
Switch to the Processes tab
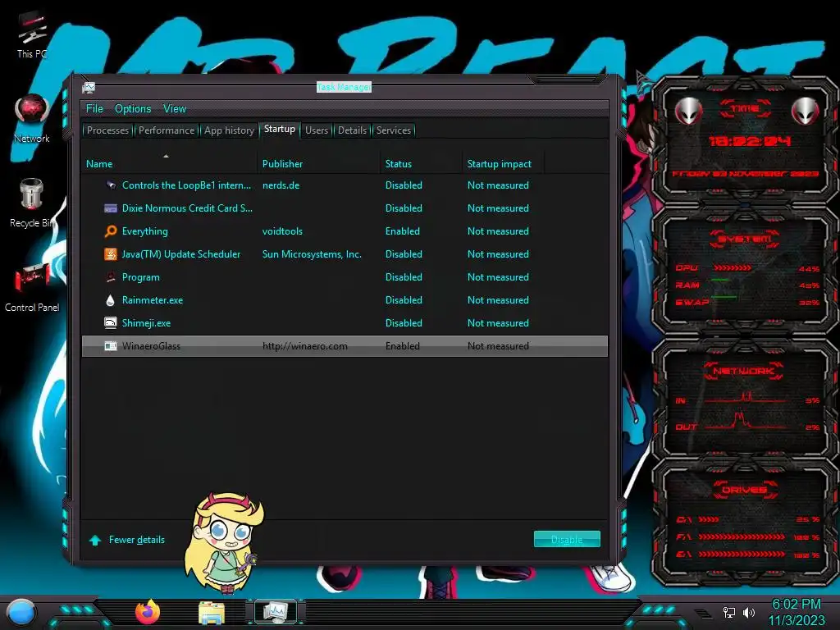(x=107, y=130)
